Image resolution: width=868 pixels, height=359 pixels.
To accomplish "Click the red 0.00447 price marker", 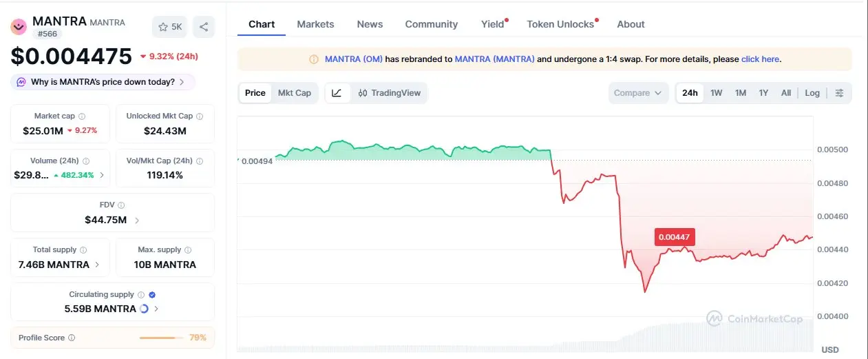I will pyautogui.click(x=674, y=237).
